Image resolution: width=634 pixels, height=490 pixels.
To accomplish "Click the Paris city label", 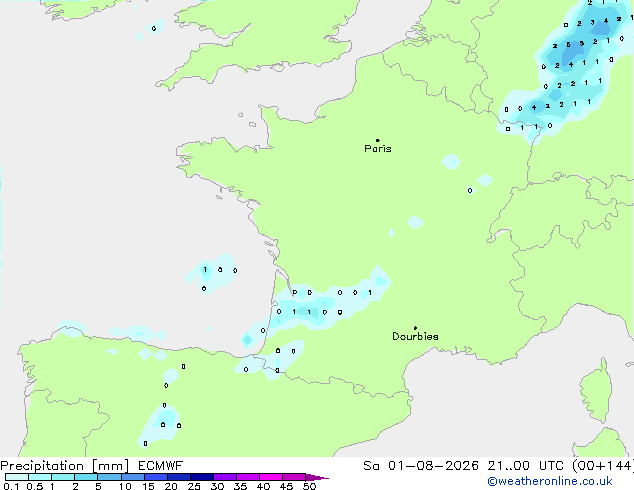I will click(378, 149).
